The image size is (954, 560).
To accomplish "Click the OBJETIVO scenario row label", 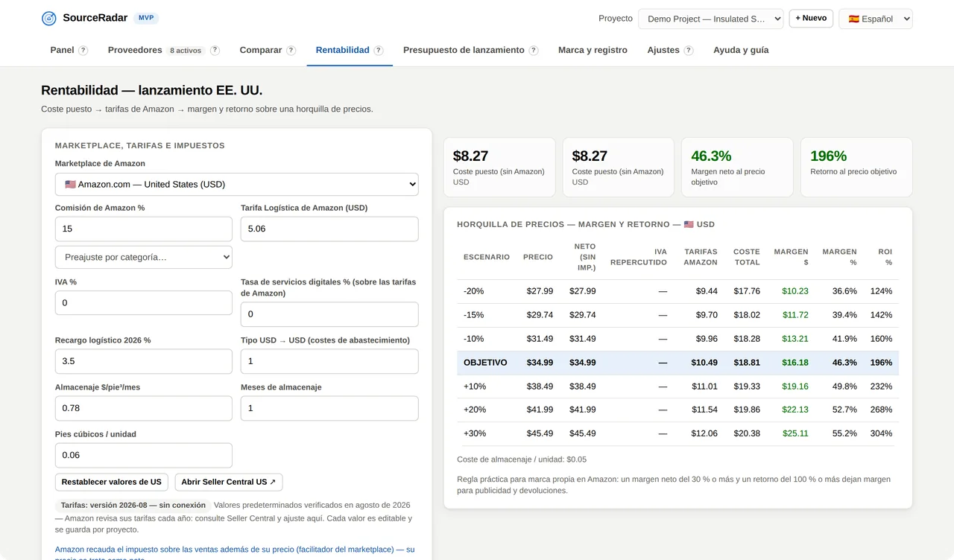I will [485, 363].
